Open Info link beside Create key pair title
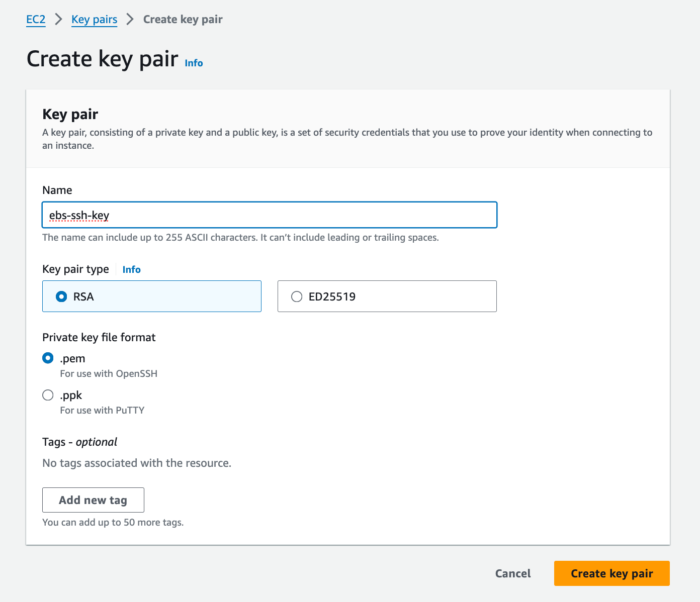The image size is (700, 602). (194, 63)
